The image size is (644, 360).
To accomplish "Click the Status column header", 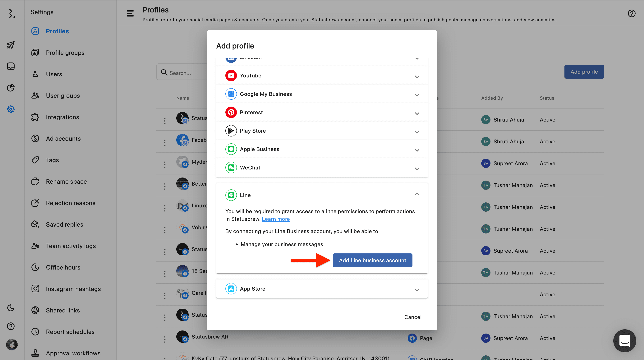I will tap(547, 98).
